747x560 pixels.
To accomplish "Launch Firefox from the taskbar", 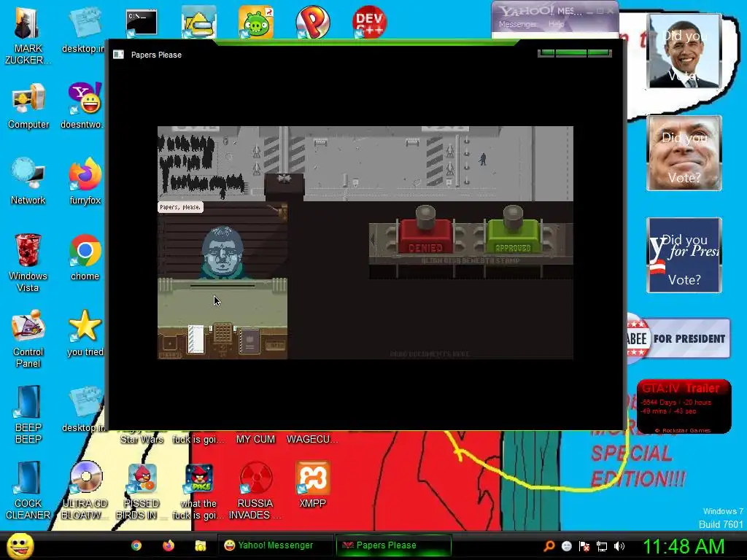I will tap(169, 545).
